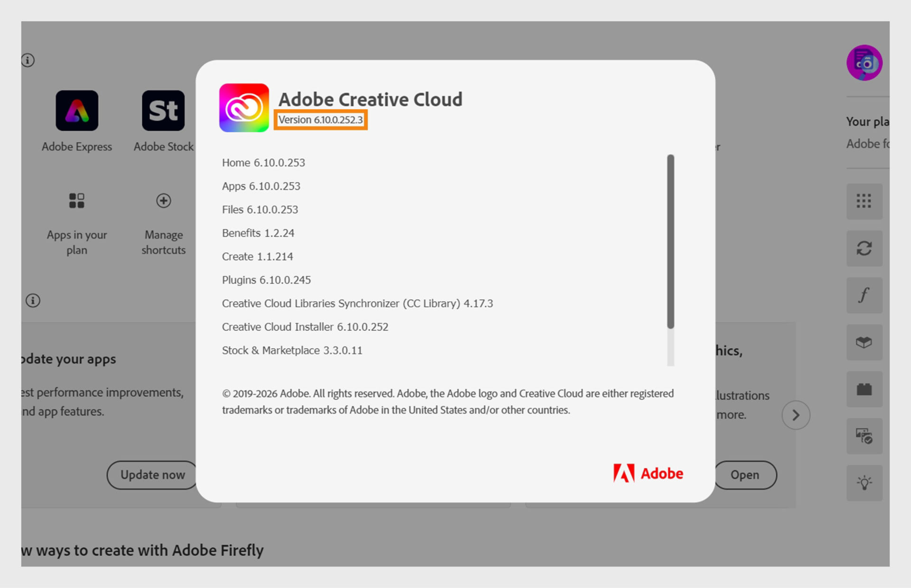
Task: Click the Manage shortcuts label
Action: click(x=163, y=242)
